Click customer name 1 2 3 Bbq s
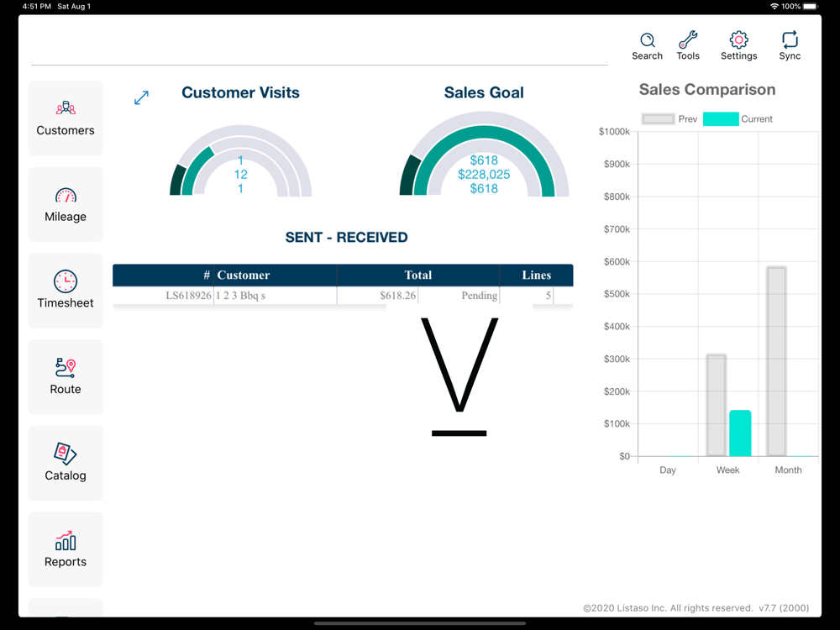Screen dimensions: 840x630 point(240,295)
